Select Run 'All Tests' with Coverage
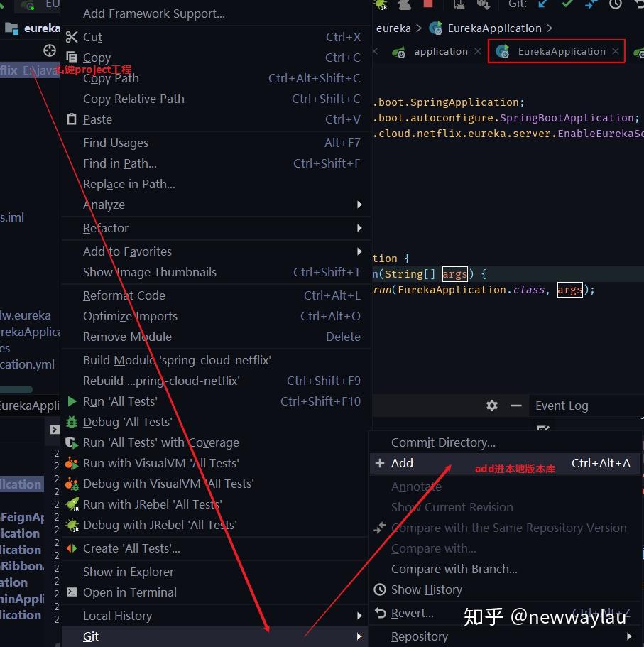Screen dimensions: 644x647 pos(216,442)
